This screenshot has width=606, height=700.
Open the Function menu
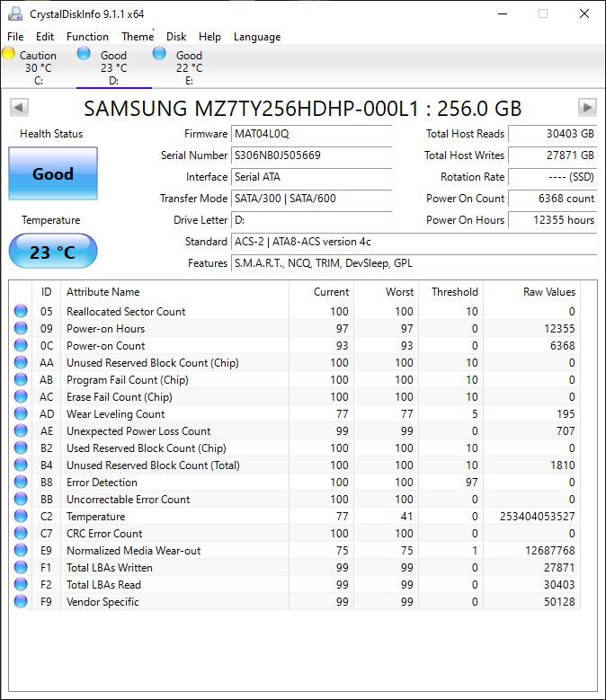[x=87, y=37]
